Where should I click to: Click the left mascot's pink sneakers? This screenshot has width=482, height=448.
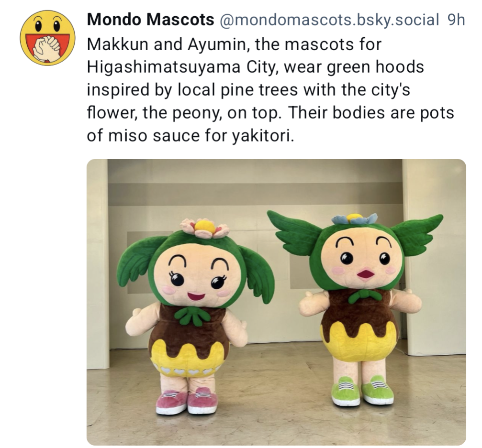[x=187, y=400]
